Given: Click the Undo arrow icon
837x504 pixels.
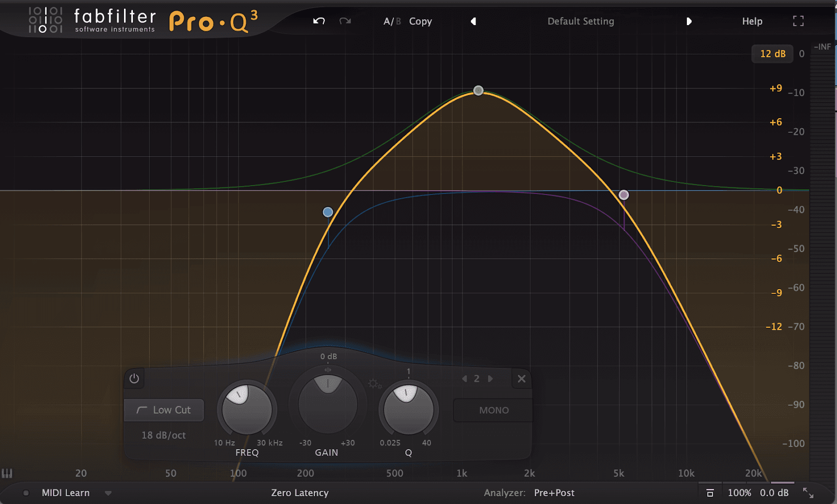Looking at the screenshot, I should pyautogui.click(x=319, y=21).
